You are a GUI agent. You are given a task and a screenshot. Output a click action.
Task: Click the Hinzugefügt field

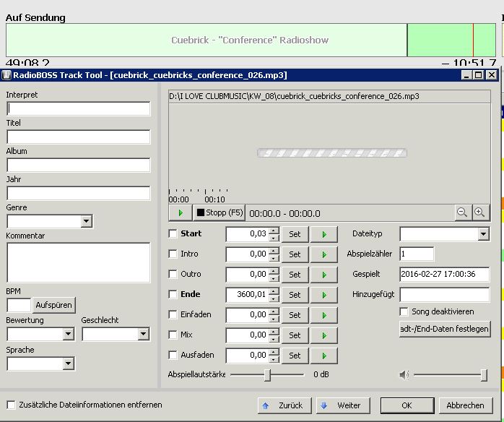(445, 295)
